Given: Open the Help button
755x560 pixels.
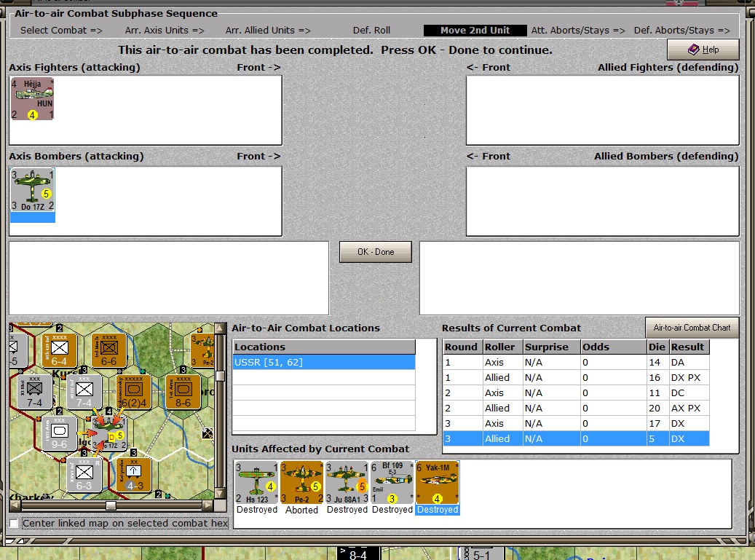Looking at the screenshot, I should [703, 49].
